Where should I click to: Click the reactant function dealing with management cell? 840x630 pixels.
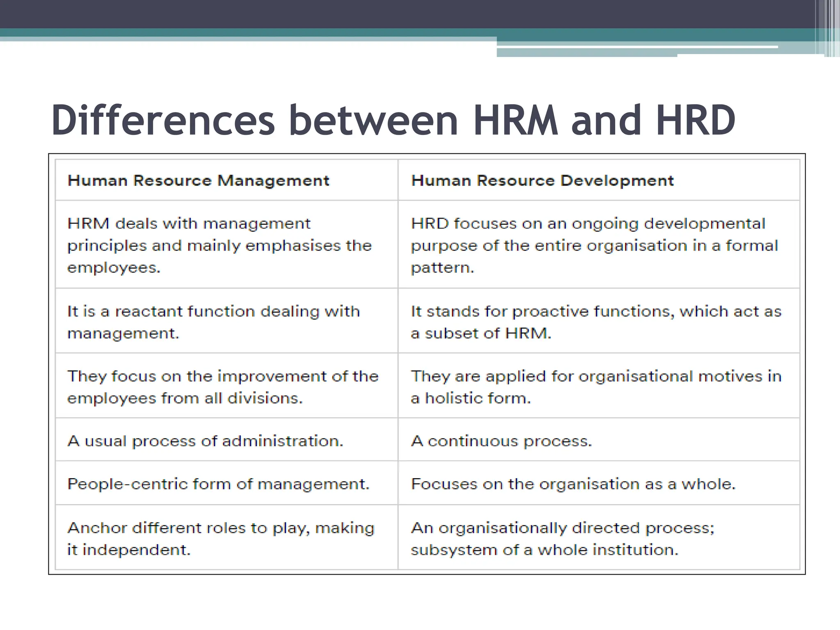(x=213, y=322)
